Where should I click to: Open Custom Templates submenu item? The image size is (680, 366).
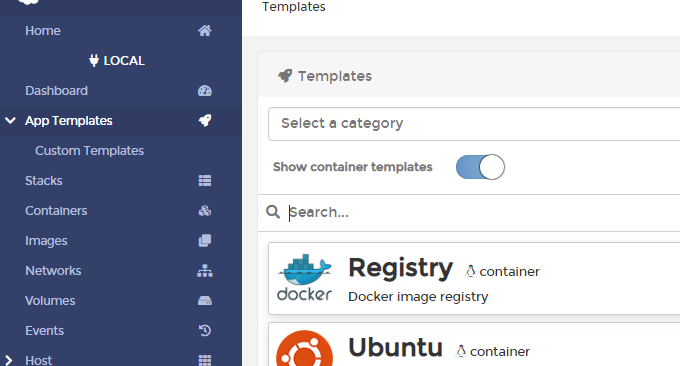click(89, 150)
